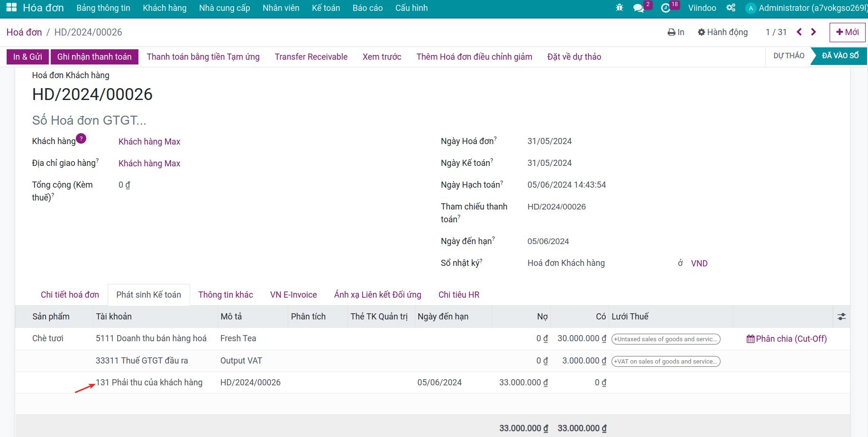The height and width of the screenshot is (437, 868).
Task: Click Transfer Receivable button
Action: click(x=311, y=57)
